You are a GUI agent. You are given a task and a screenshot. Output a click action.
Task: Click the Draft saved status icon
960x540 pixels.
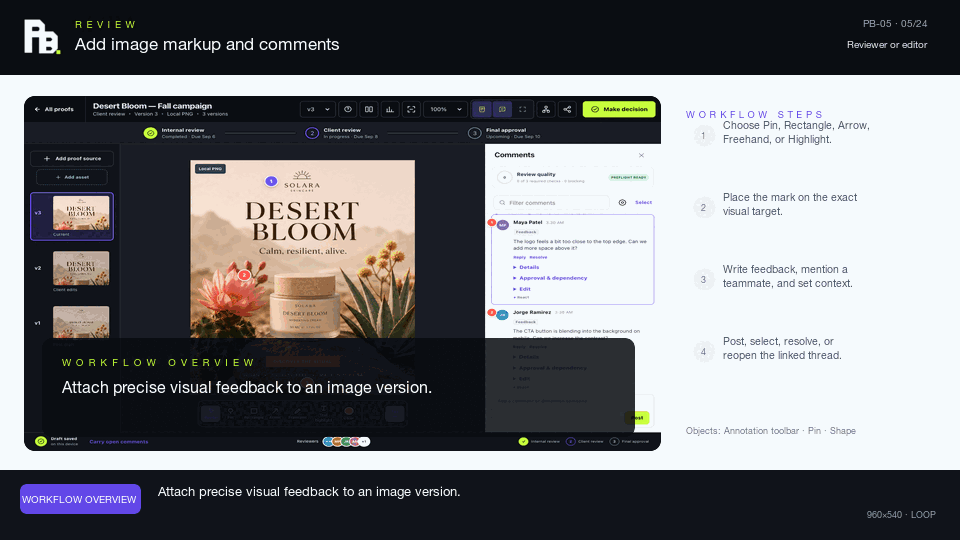(41, 441)
